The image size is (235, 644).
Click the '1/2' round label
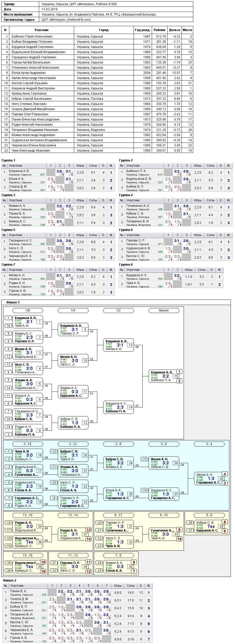pyautogui.click(x=118, y=310)
